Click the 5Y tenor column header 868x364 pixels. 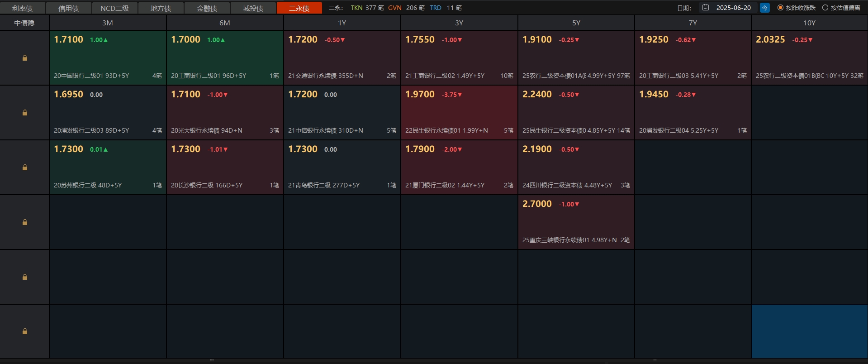576,23
